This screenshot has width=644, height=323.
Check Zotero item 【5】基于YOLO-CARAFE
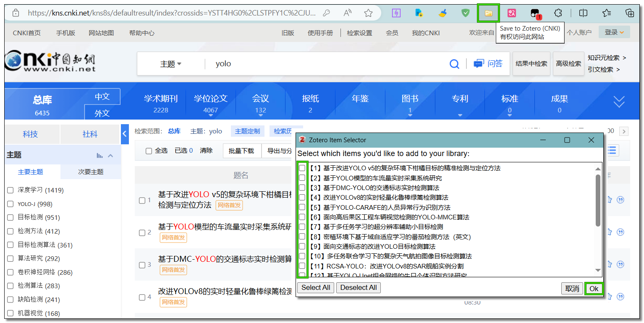click(302, 207)
